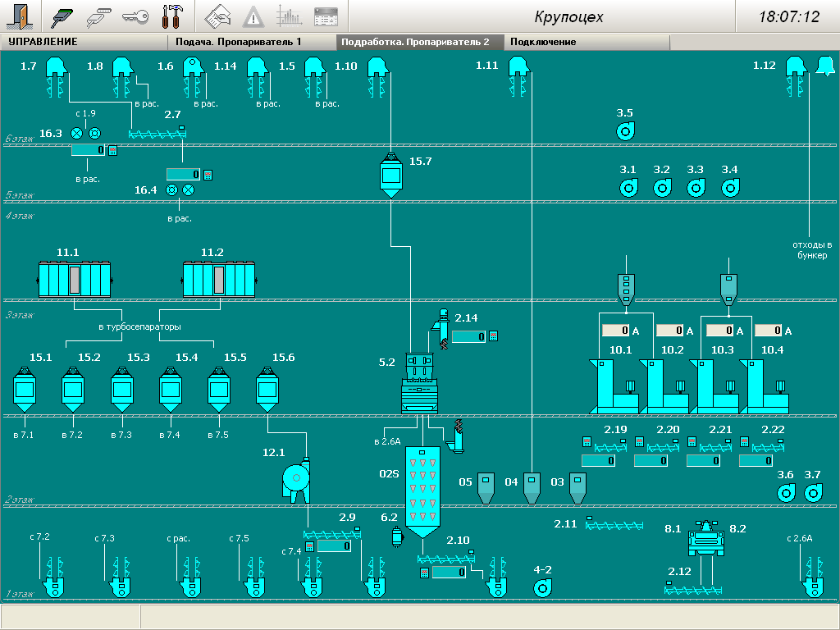Screen dimensions: 840x630
Task: Select fan 3.5 on the sixth floor
Action: coord(625,131)
